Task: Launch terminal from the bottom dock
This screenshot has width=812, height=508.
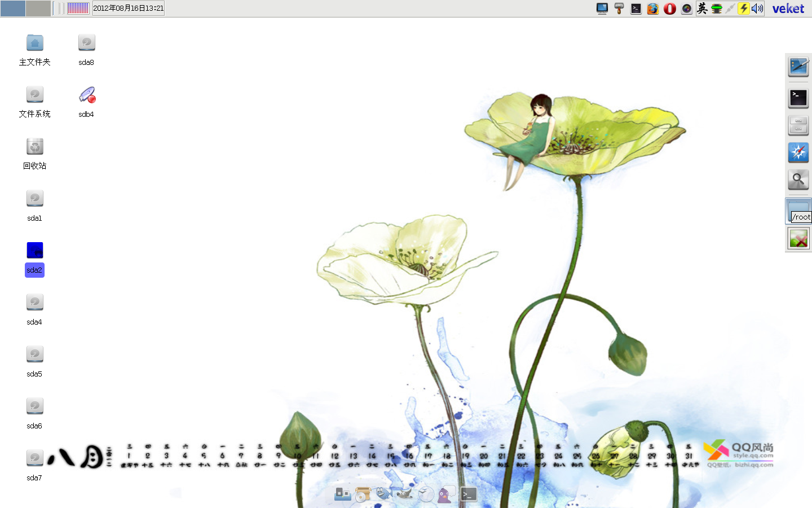Action: click(468, 494)
